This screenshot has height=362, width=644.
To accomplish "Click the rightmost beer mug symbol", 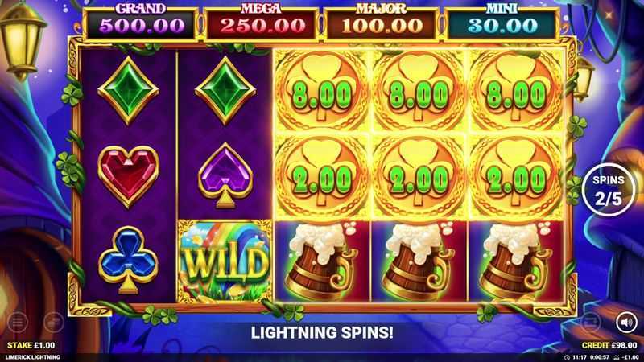I will pos(516,261).
